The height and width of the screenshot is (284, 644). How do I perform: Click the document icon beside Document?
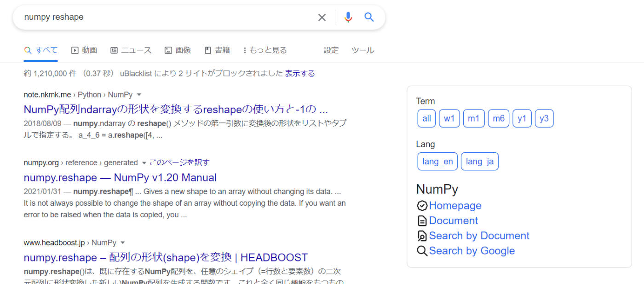pyautogui.click(x=422, y=221)
